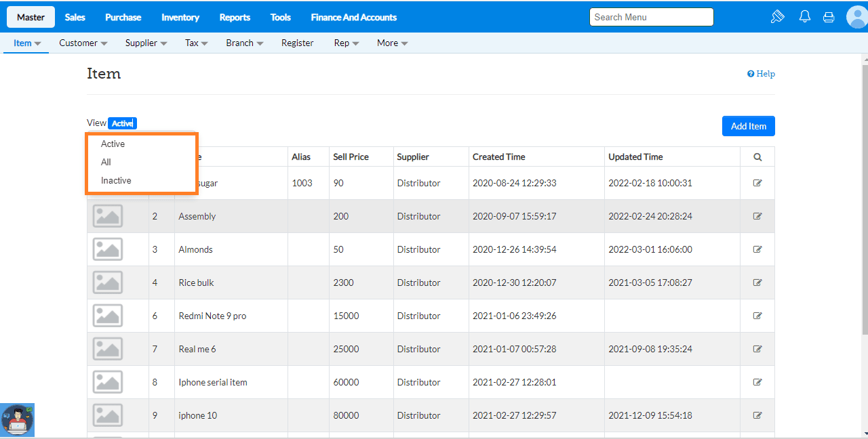
Task: Open the More dropdown menu
Action: tap(393, 43)
